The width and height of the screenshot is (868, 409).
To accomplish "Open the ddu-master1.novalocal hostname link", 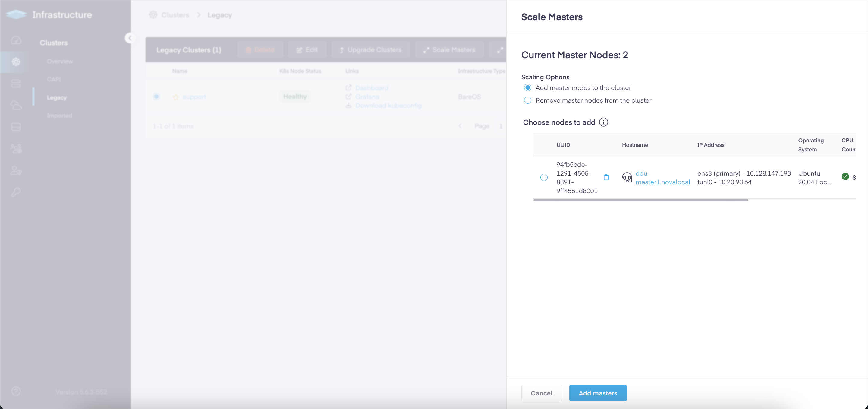I will (x=662, y=177).
